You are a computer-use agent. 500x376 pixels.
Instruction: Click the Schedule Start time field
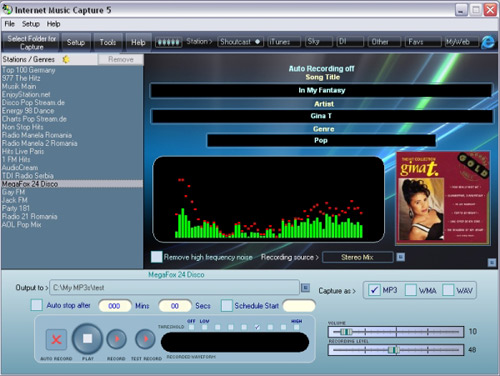[299, 306]
